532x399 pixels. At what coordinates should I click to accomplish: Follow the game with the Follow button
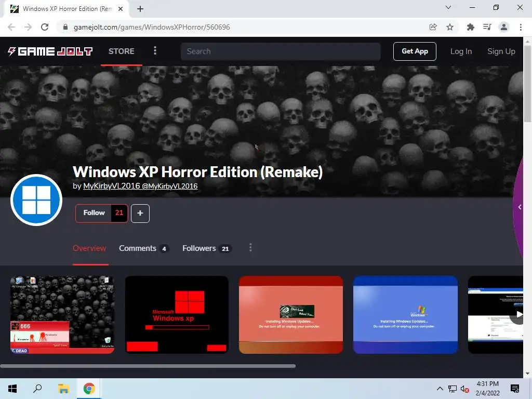pos(94,212)
